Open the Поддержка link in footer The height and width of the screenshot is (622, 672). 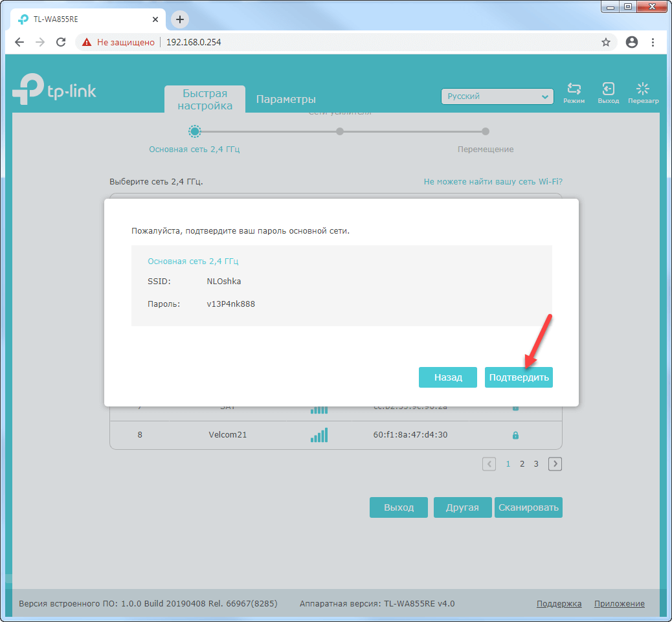pyautogui.click(x=559, y=603)
